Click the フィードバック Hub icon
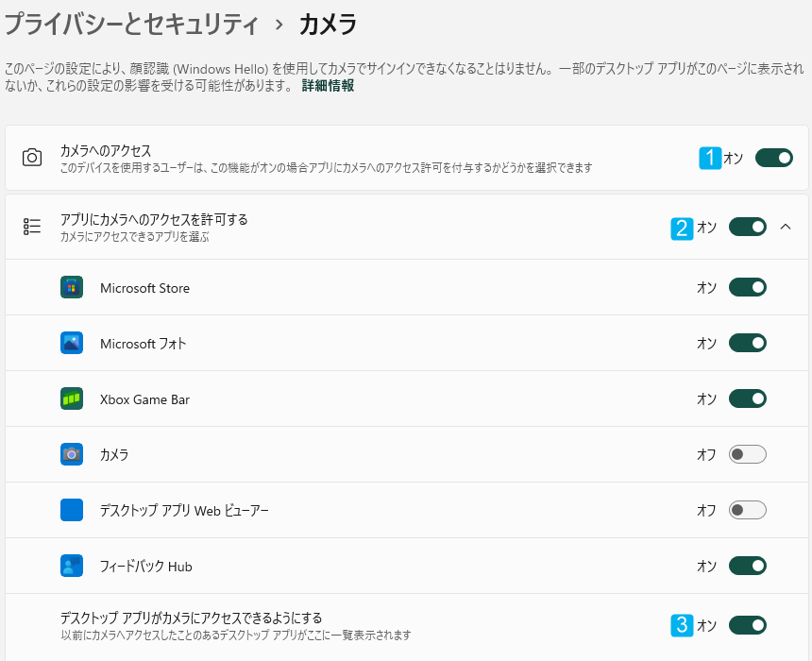 (x=72, y=566)
